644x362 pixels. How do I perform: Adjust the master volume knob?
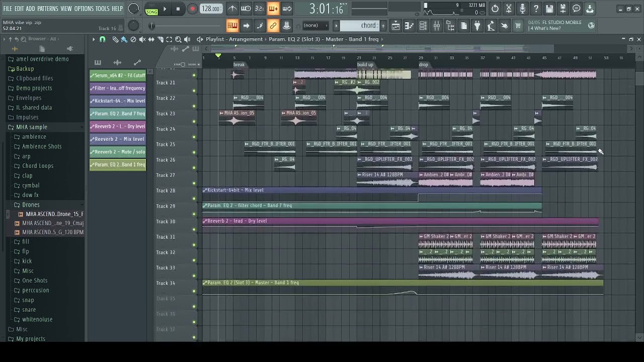pos(133,9)
